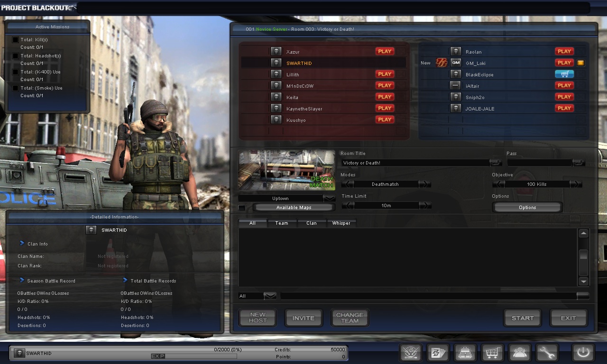Image resolution: width=607 pixels, height=364 pixels.
Task: Click Sniph2o's rank icon
Action: (456, 97)
